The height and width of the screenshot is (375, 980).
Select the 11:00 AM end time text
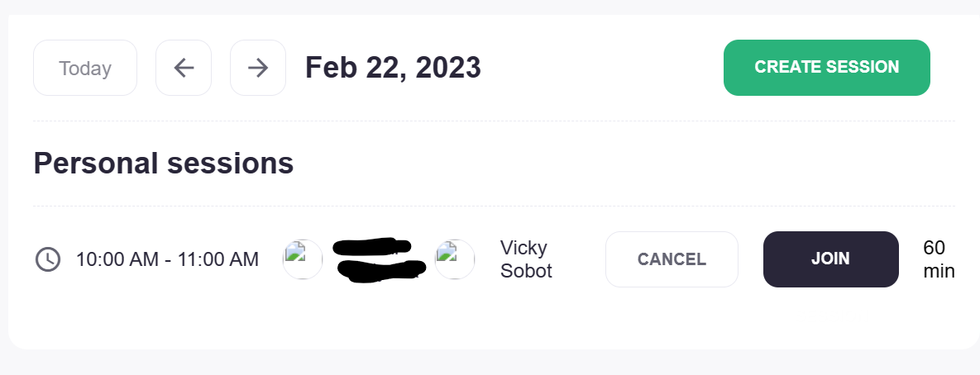click(218, 259)
